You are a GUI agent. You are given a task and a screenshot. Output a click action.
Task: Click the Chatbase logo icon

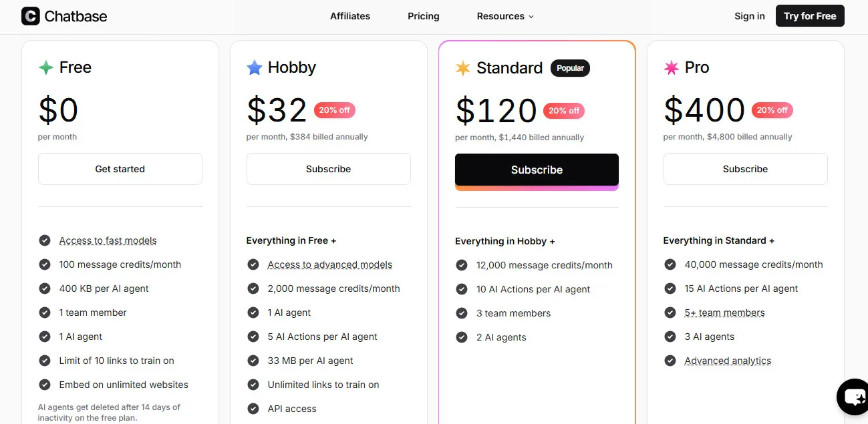click(29, 15)
